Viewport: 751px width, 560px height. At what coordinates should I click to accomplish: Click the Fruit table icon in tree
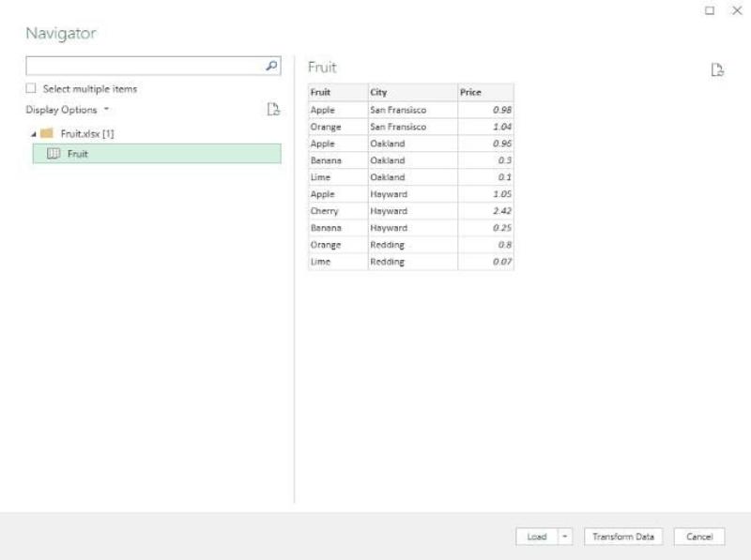point(55,154)
